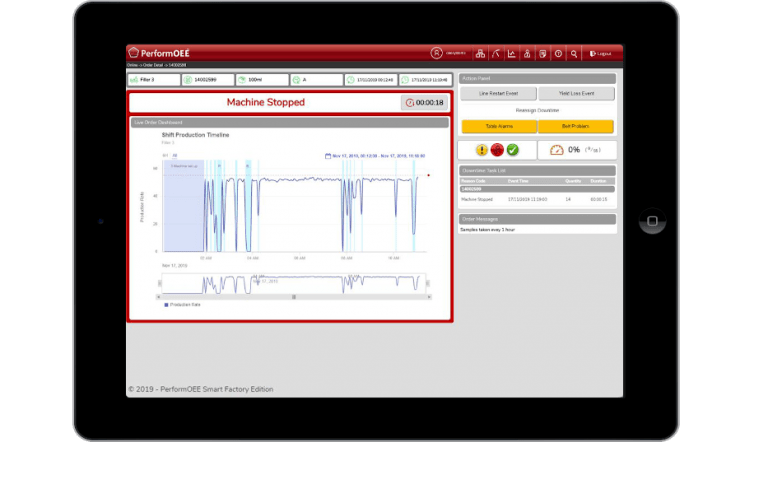The image size is (768, 479).
Task: Select the shift A field
Action: [317, 79]
